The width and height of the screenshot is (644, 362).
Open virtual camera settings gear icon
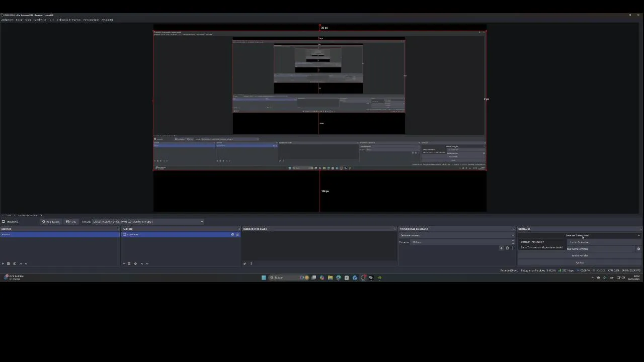[639, 249]
